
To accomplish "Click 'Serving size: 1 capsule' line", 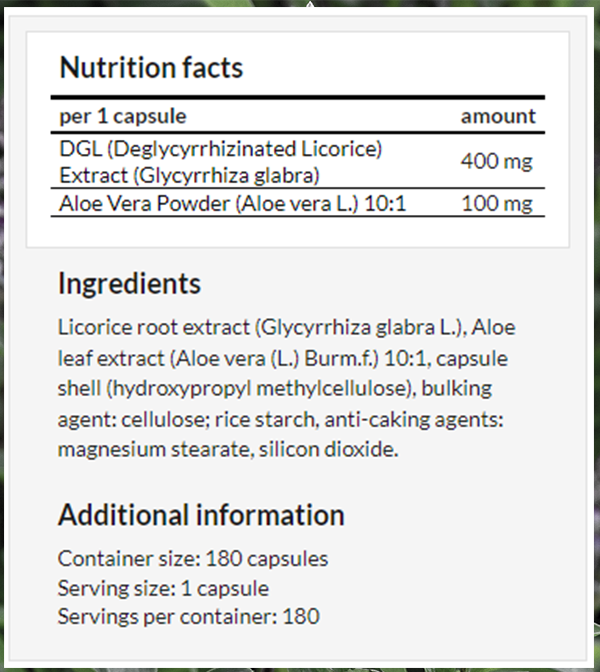I will tap(163, 588).
